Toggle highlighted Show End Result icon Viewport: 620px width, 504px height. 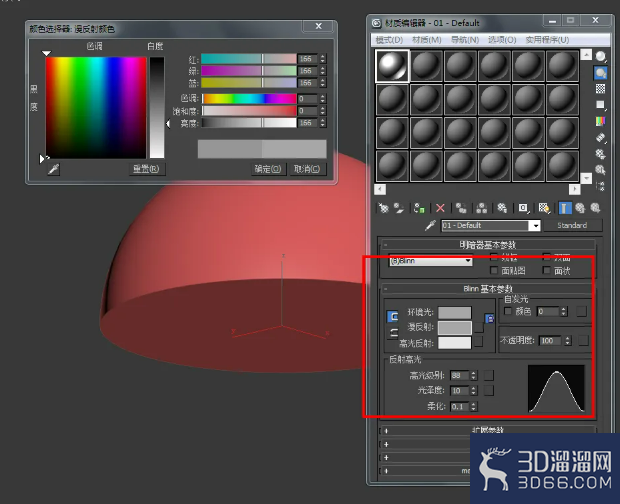(x=565, y=208)
